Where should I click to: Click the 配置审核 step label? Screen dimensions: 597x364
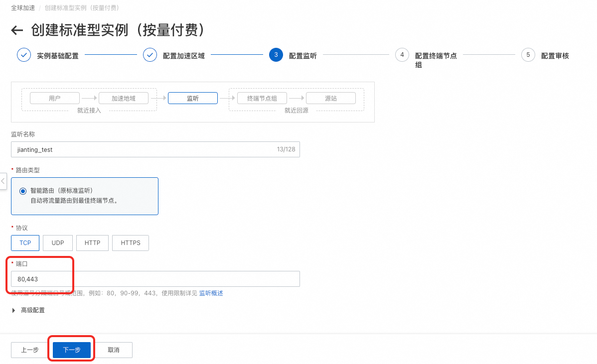pyautogui.click(x=555, y=56)
